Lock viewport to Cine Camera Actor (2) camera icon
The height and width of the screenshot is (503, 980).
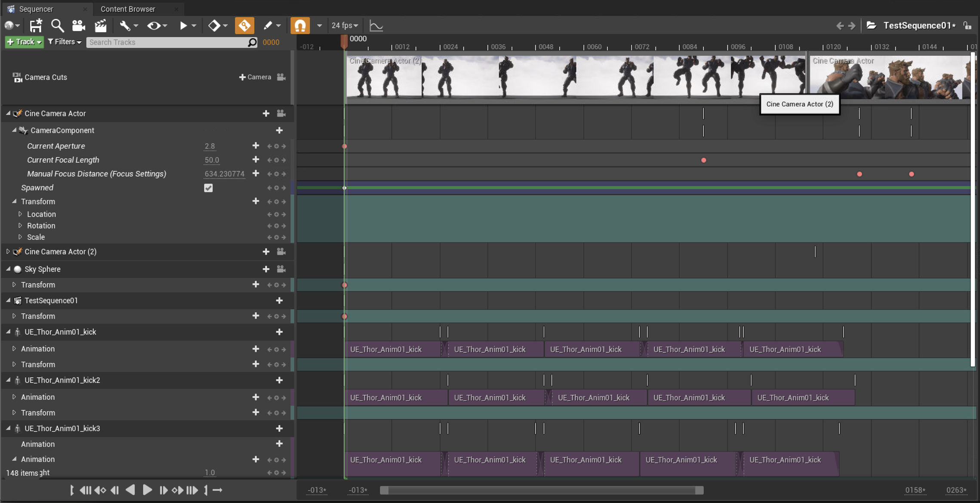click(281, 252)
